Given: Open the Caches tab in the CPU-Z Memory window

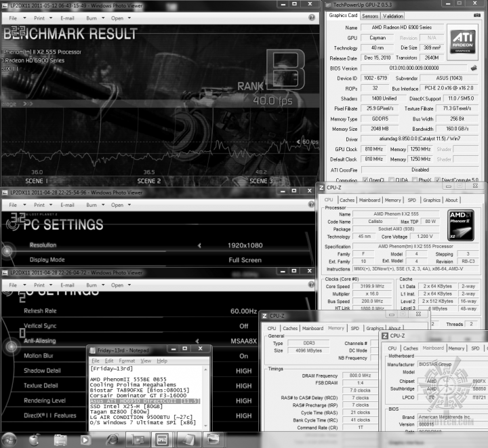Looking at the screenshot, I should click(x=290, y=328).
